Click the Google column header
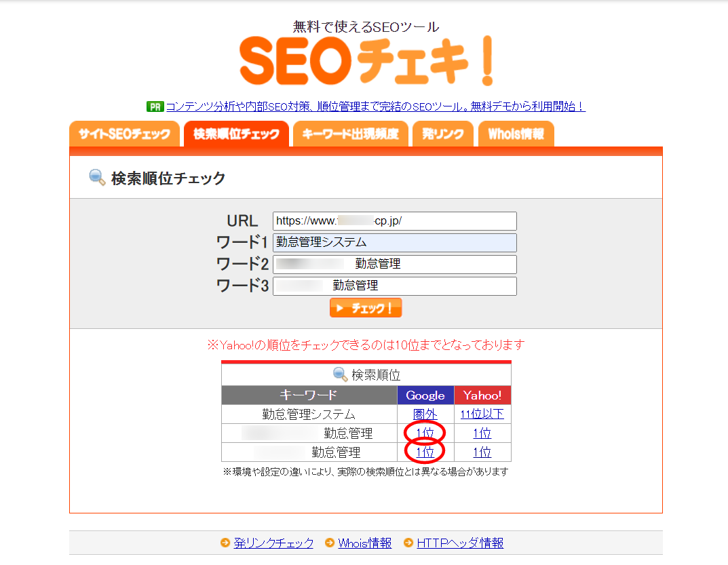Screen dimensions: 728x565 (425, 395)
